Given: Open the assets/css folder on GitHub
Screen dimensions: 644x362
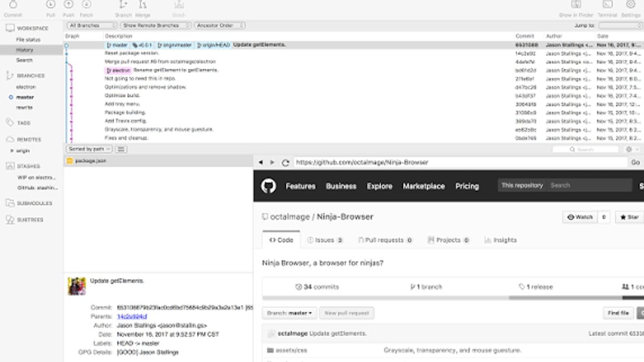Looking at the screenshot, I should [292, 350].
